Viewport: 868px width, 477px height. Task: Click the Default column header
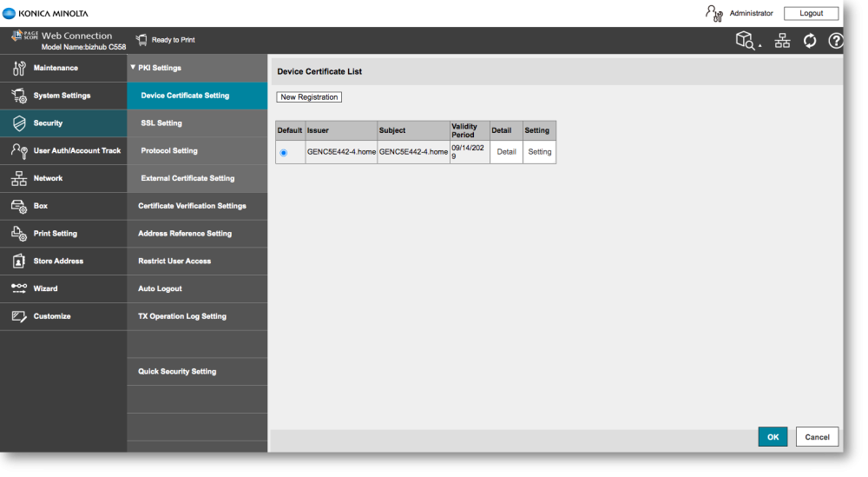[x=290, y=130]
